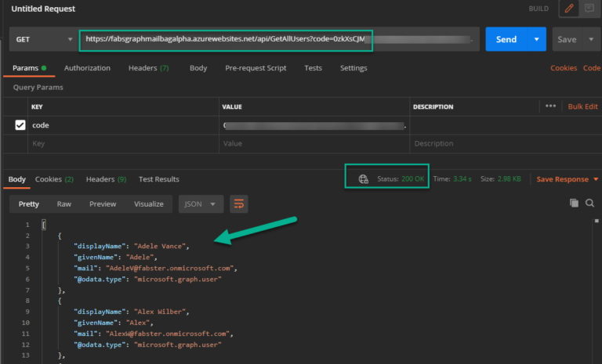Viewport: 602px width, 364px height.
Task: Switch to the Authorization tab
Action: (x=87, y=68)
